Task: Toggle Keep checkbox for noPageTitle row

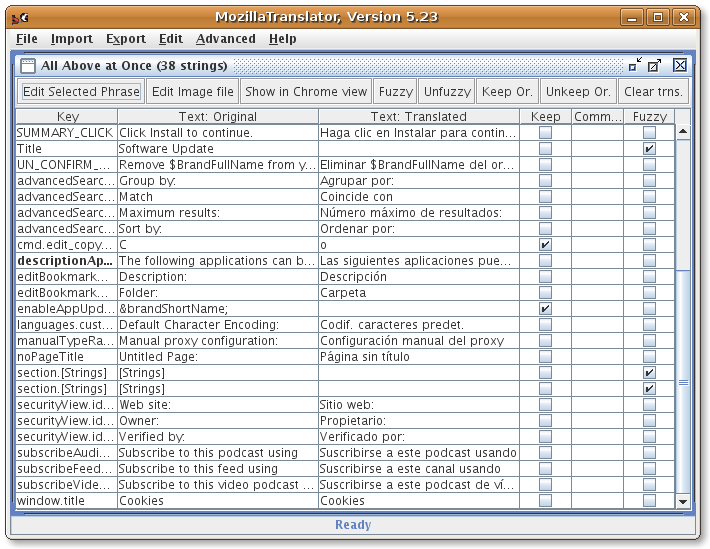Action: coord(545,356)
